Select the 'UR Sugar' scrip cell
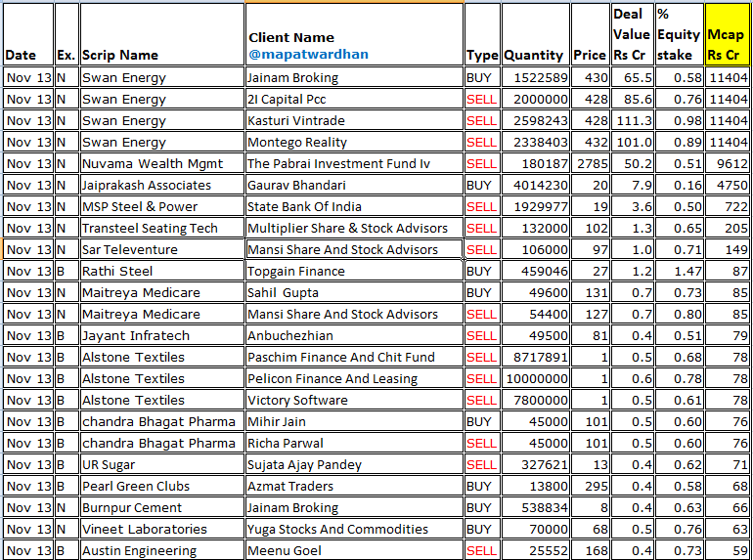 (161, 465)
